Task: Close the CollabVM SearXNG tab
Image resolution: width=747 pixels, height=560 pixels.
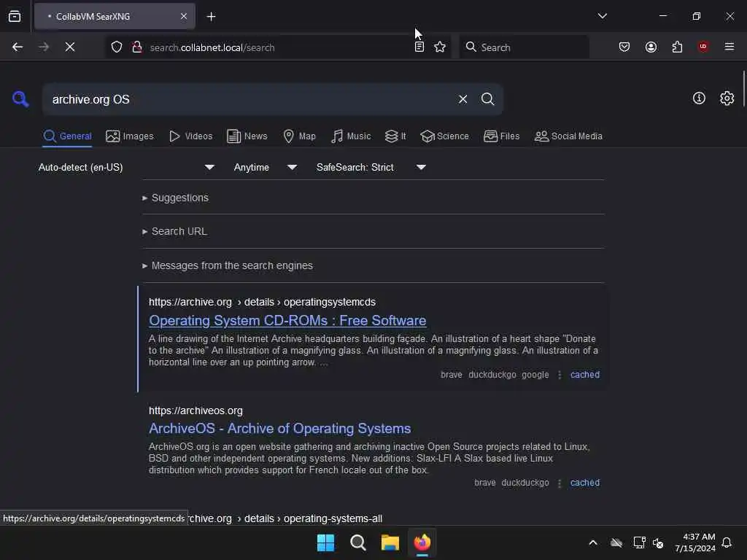Action: coord(184,16)
